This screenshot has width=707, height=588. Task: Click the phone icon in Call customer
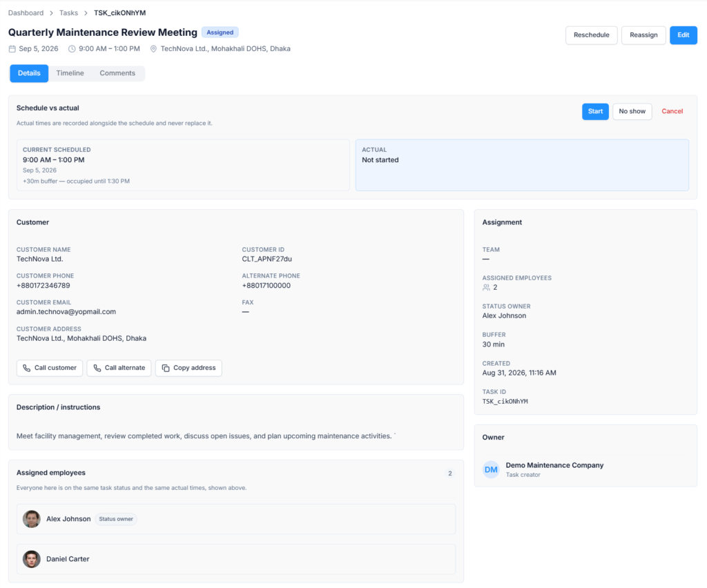click(27, 368)
